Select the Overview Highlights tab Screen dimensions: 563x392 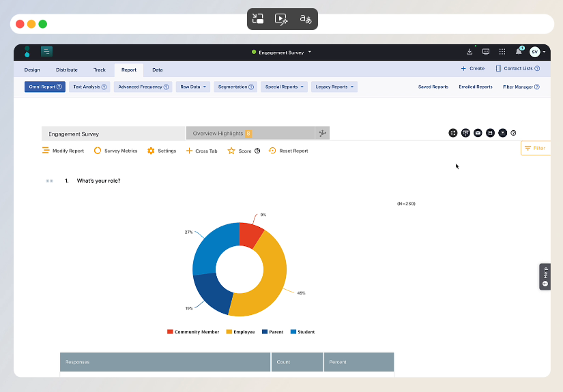(x=219, y=134)
